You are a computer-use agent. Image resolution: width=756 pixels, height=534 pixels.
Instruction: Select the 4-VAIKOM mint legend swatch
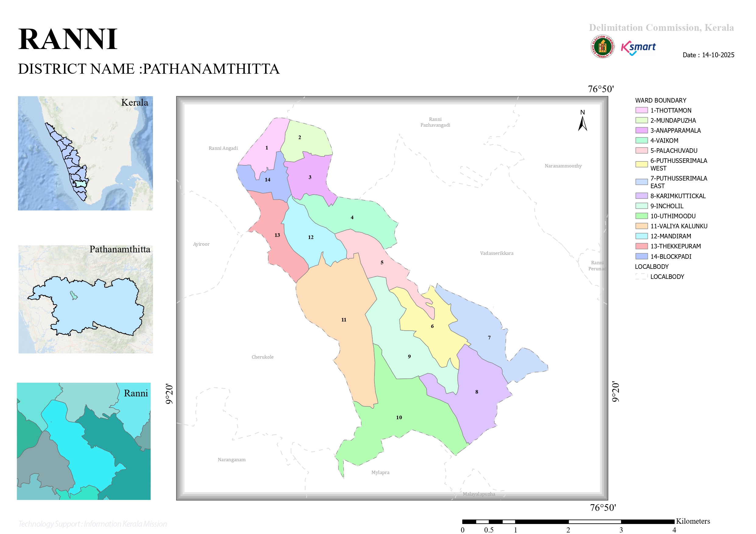click(641, 140)
